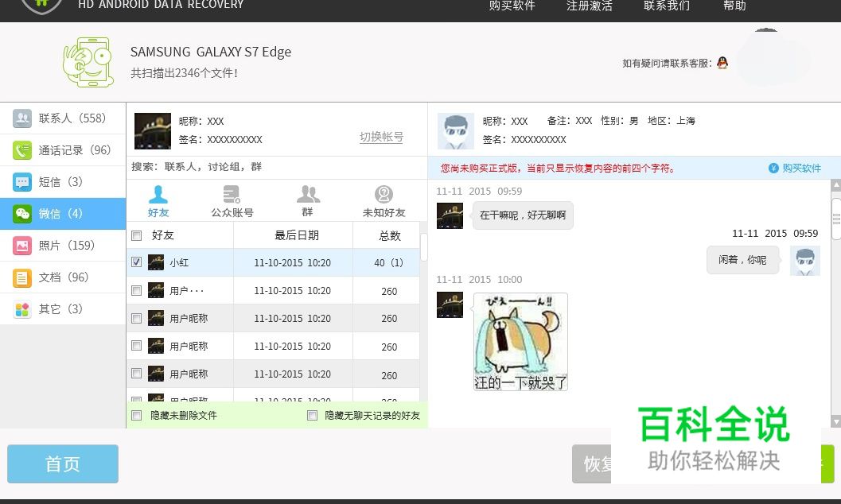Screen dimensions: 841x504
Task: Open 联系我们 in top menu
Action: pyautogui.click(x=666, y=6)
